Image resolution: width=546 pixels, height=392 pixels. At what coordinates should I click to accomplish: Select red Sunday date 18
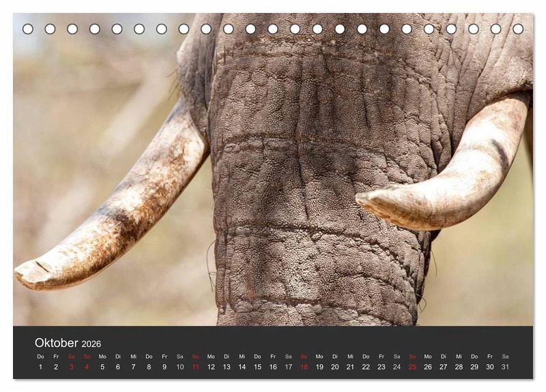pos(304,367)
